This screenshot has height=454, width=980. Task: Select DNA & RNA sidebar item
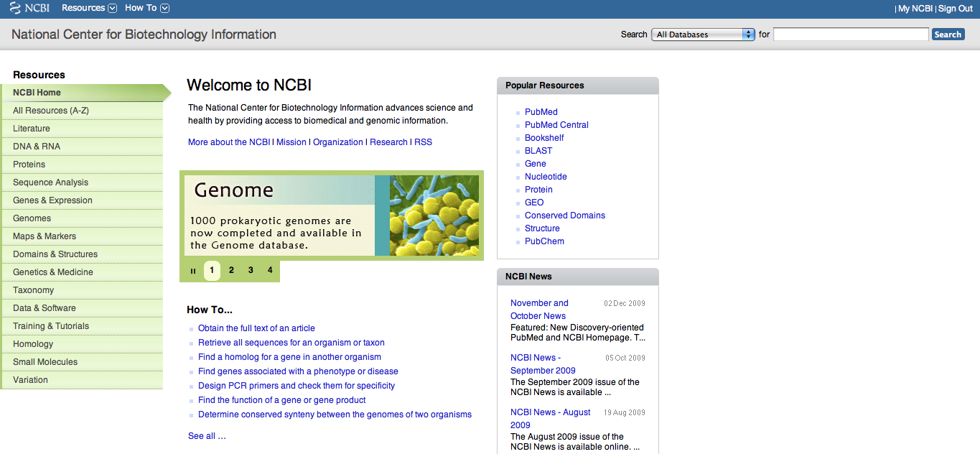(x=82, y=147)
